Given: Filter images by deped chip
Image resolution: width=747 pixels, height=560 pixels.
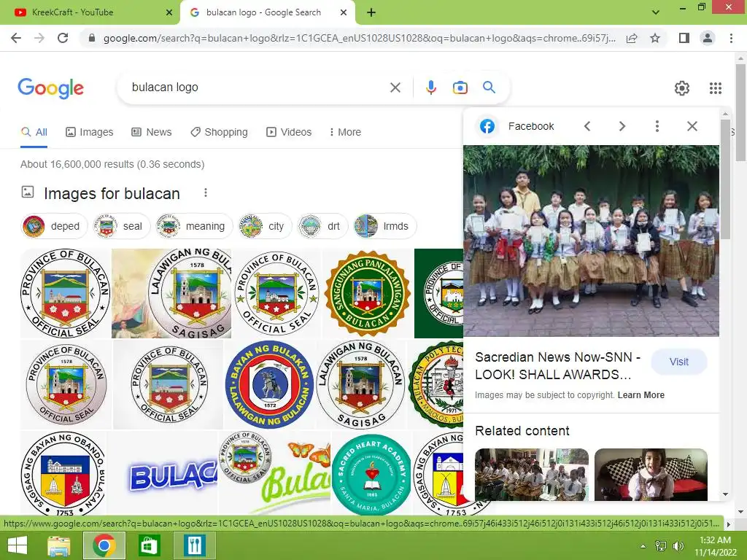Looking at the screenshot, I should click(x=54, y=226).
